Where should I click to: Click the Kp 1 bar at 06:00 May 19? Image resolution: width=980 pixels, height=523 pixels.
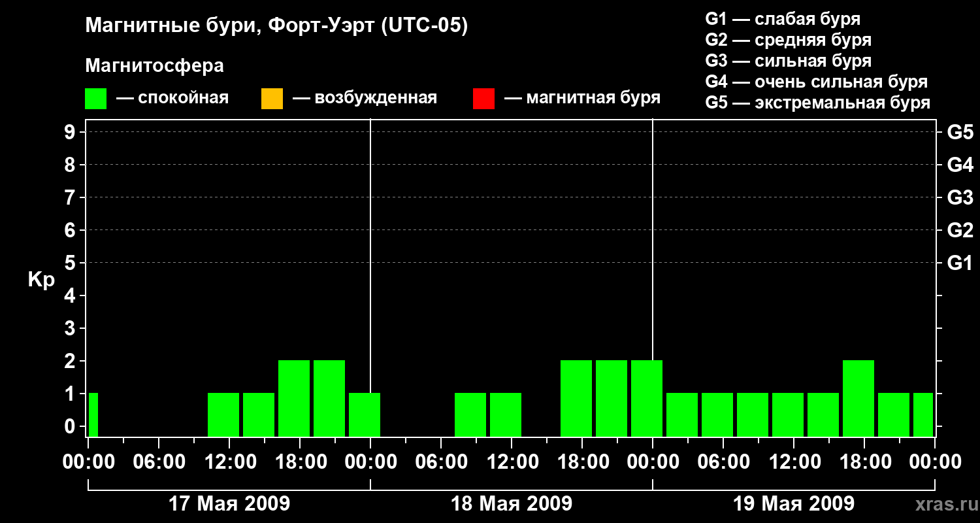[717, 414]
